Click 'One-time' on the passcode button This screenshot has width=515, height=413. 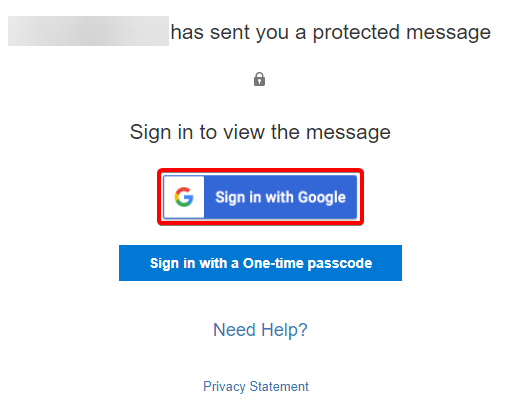pos(273,263)
